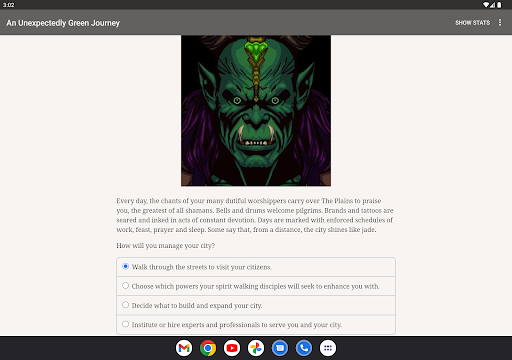Viewport: 512px width, 360px height.
Task: Click the green orc shaman portrait
Action: [x=256, y=111]
